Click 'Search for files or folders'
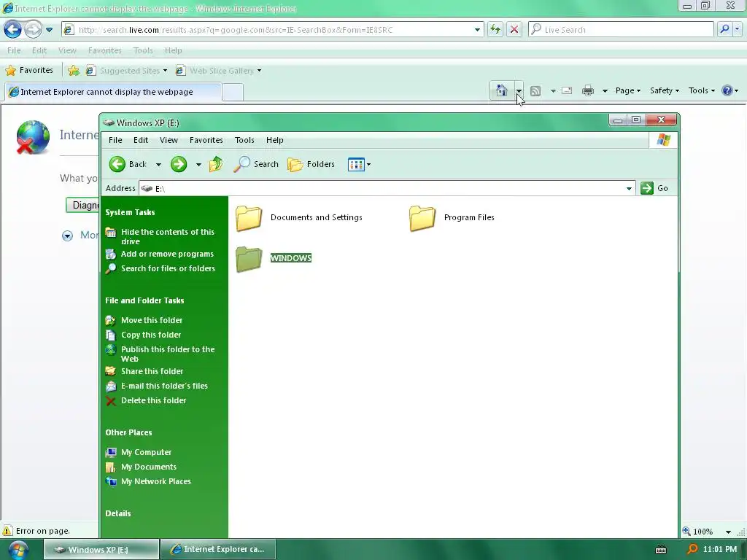This screenshot has width=747, height=560. (160, 268)
